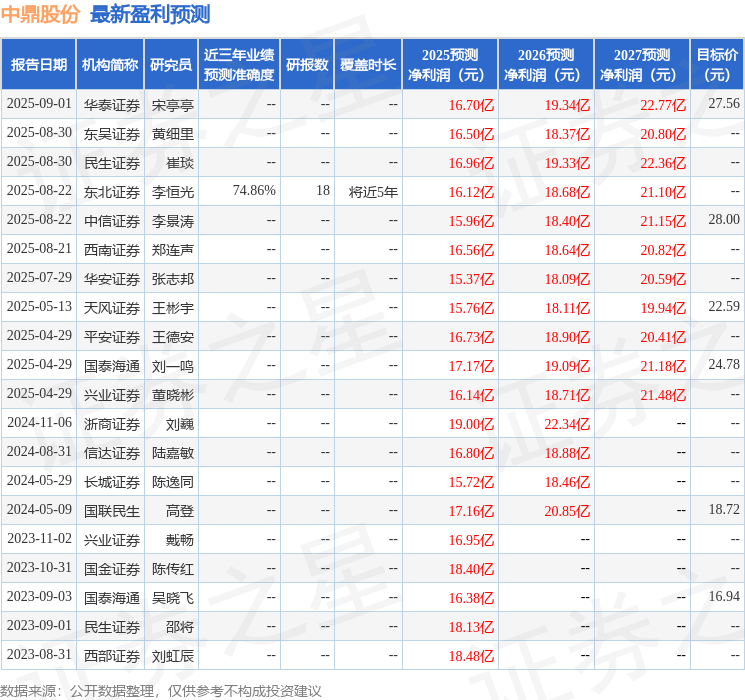Select the 研报数 column header
Image resolution: width=745 pixels, height=700 pixels.
click(306, 65)
